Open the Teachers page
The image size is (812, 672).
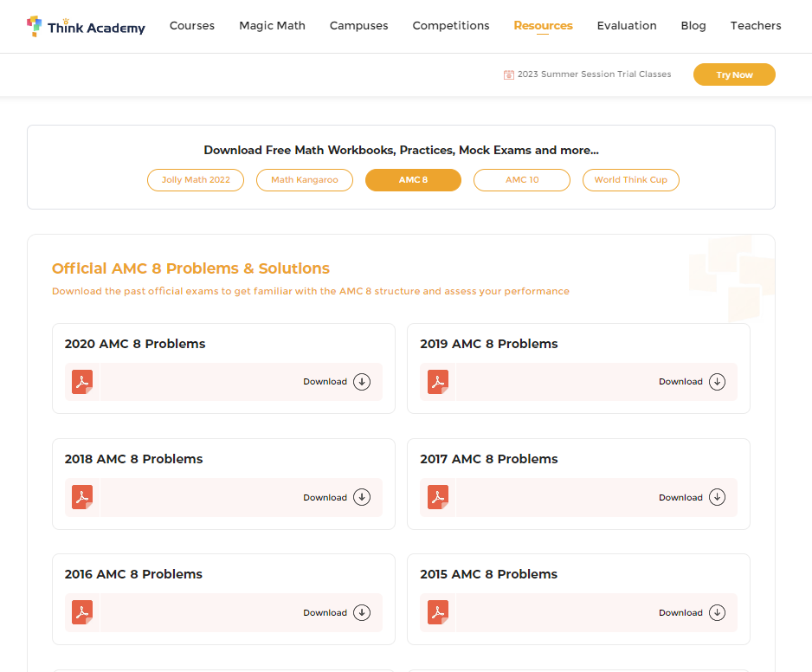coord(756,26)
